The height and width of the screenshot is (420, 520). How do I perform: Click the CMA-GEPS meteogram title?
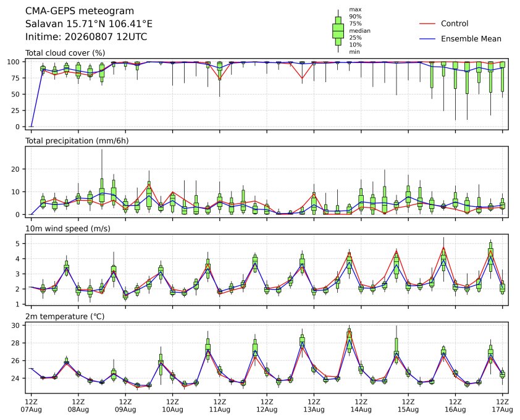pyautogui.click(x=80, y=11)
